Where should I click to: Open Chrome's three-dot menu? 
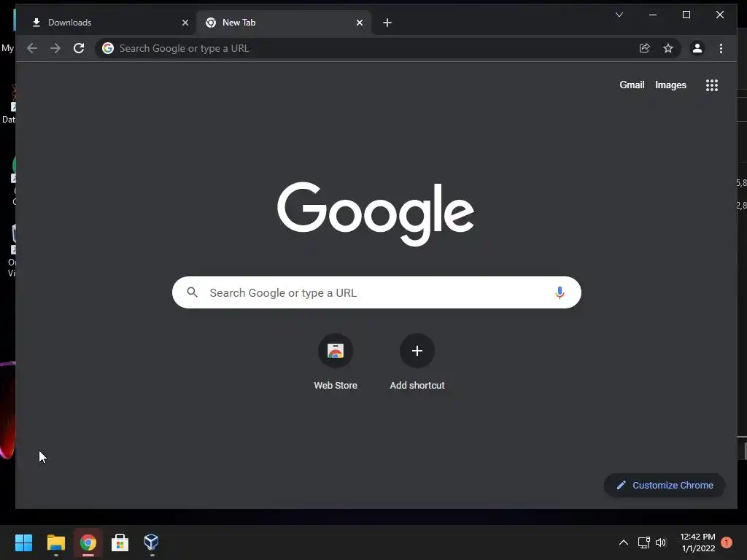pos(721,48)
